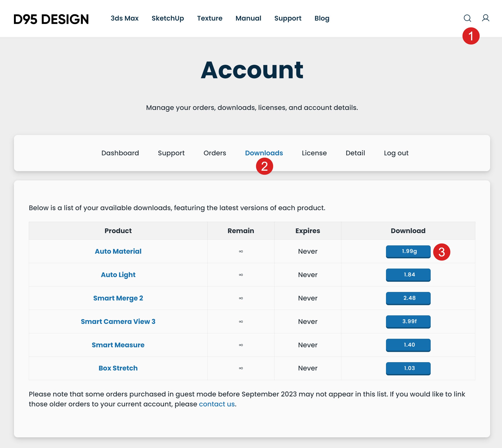This screenshot has height=448, width=502.
Task: Download Smart Camera View 3.99f
Action: [408, 322]
